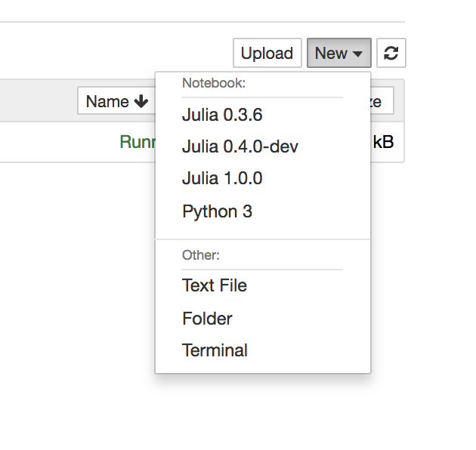476x450 pixels.
Task: Open the New dropdown button
Action: [338, 53]
